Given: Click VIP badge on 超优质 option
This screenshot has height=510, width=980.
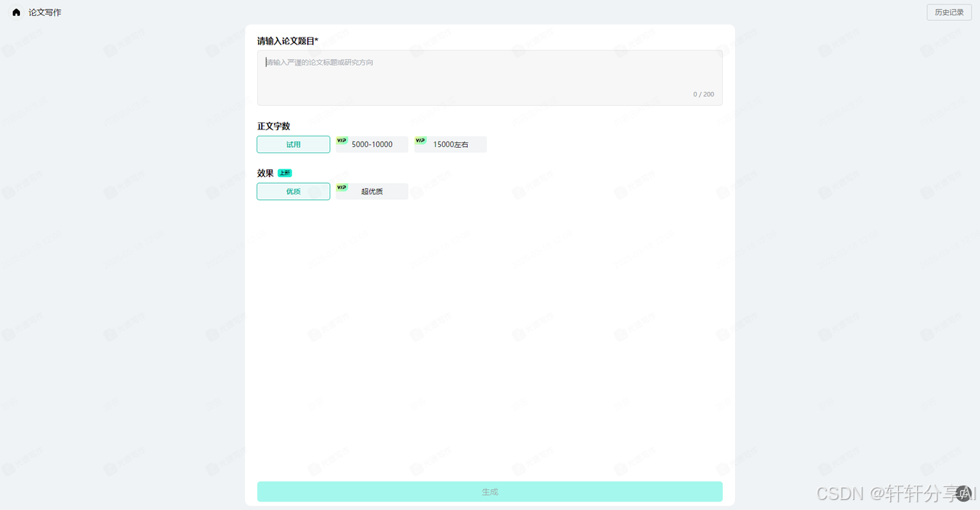Looking at the screenshot, I should click(x=341, y=187).
